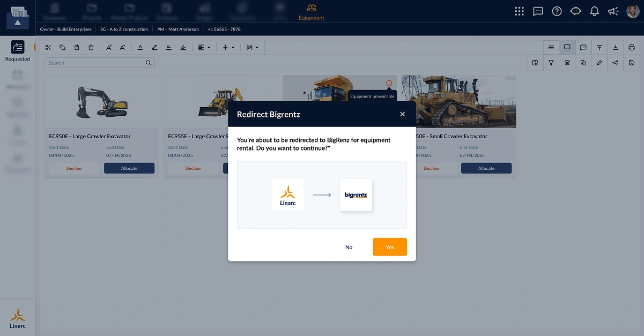Click the equipment unavailable warning icon
This screenshot has height=336, width=644.
pos(389,83)
